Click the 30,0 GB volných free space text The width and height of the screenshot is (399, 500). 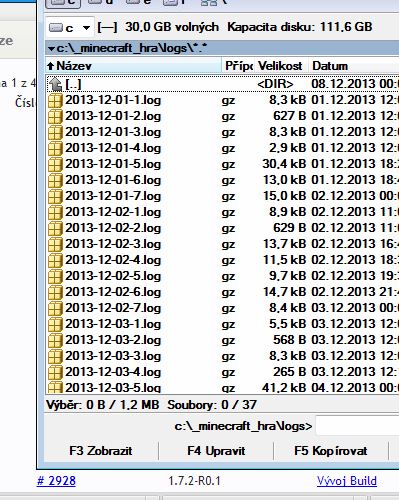(x=172, y=27)
